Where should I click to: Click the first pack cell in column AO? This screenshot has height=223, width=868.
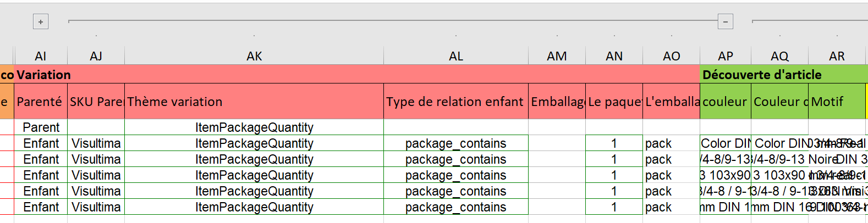tap(671, 143)
